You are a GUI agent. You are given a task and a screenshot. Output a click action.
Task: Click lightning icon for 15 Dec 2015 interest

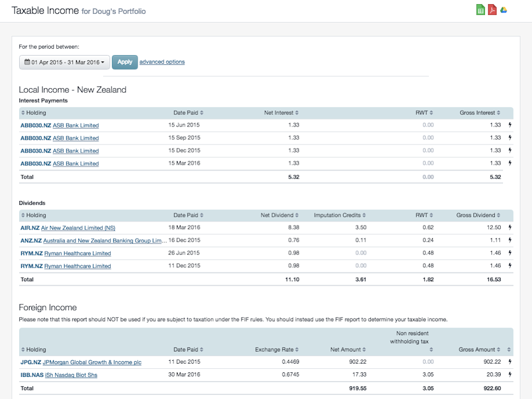coord(510,150)
